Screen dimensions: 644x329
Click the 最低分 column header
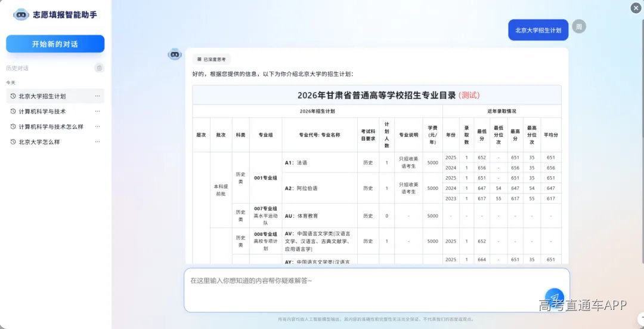[x=482, y=135]
